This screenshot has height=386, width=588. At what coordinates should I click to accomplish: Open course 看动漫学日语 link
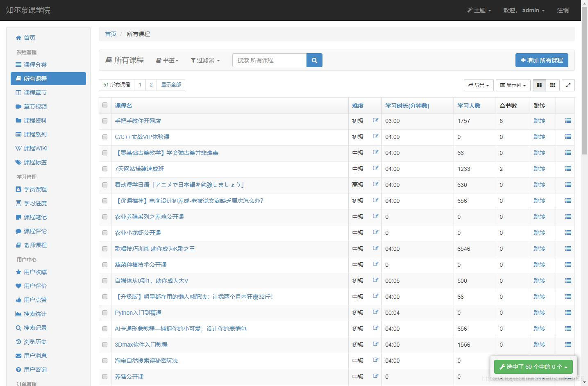pyautogui.click(x=179, y=185)
